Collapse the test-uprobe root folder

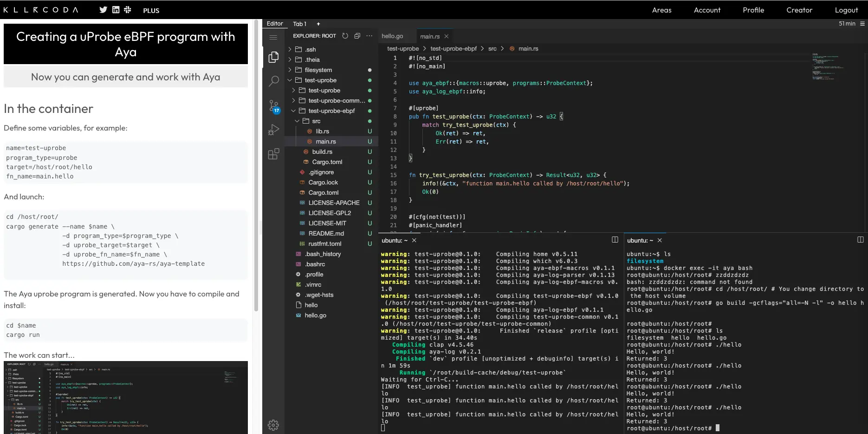pyautogui.click(x=331, y=80)
